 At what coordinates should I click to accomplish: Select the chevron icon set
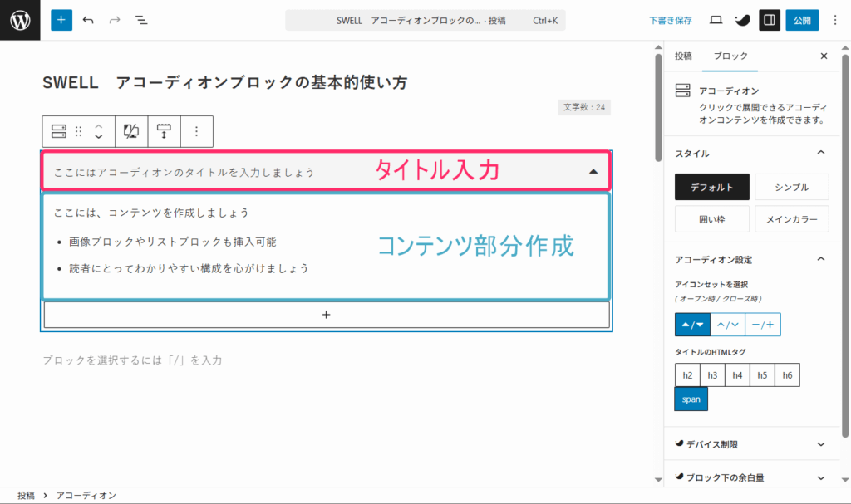tap(727, 325)
